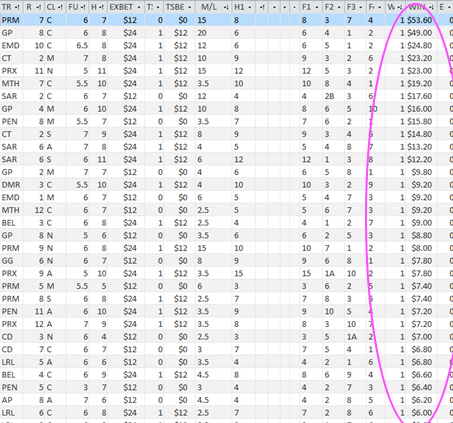Open the EXBET column filter dropdown
This screenshot has width=453, height=423.
click(x=139, y=7)
